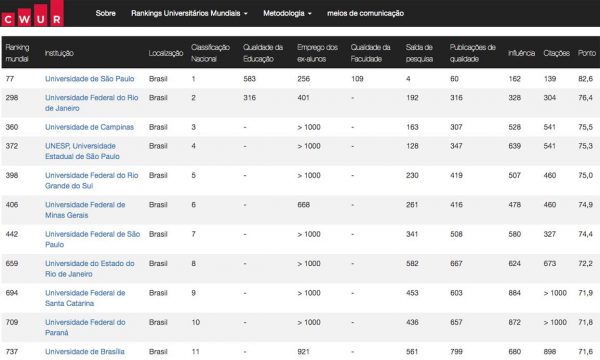Open Universidade do Estado do Rio de Janeiro

[90, 269]
